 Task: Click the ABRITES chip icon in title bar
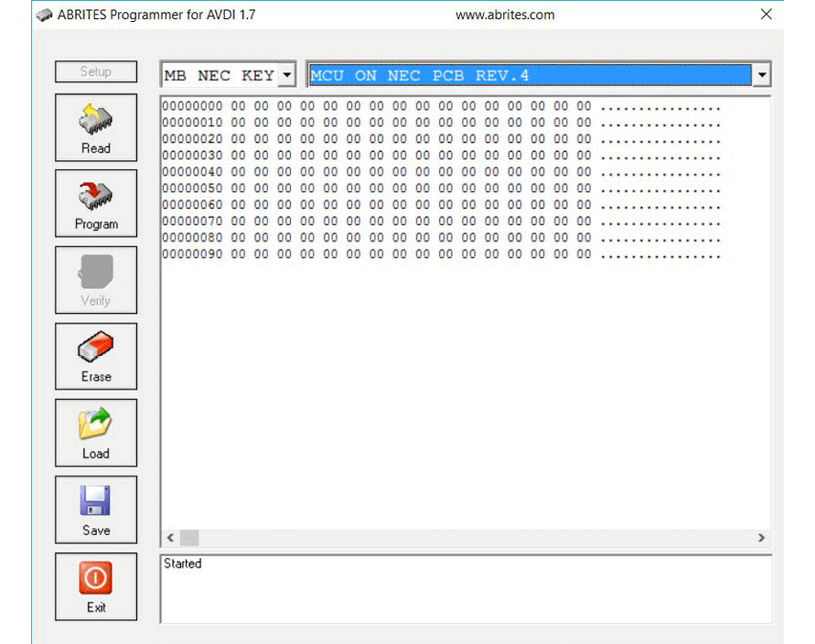45,15
